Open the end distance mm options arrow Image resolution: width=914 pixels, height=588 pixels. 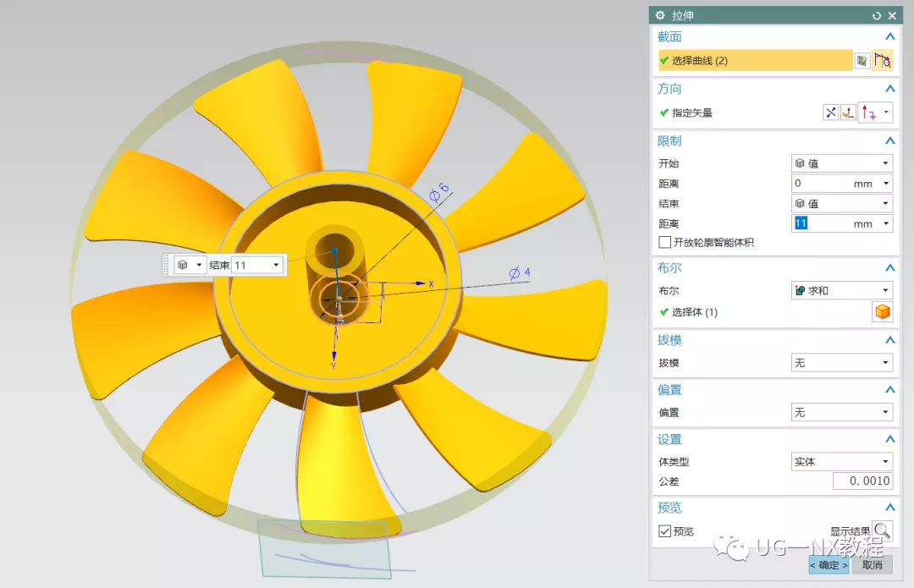[x=886, y=223]
